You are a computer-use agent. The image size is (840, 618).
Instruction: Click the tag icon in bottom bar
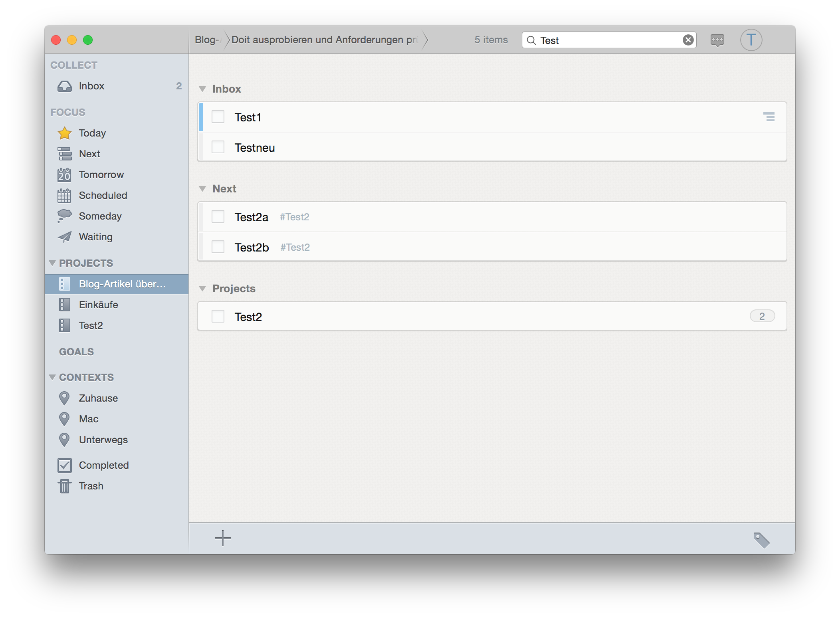pyautogui.click(x=761, y=540)
